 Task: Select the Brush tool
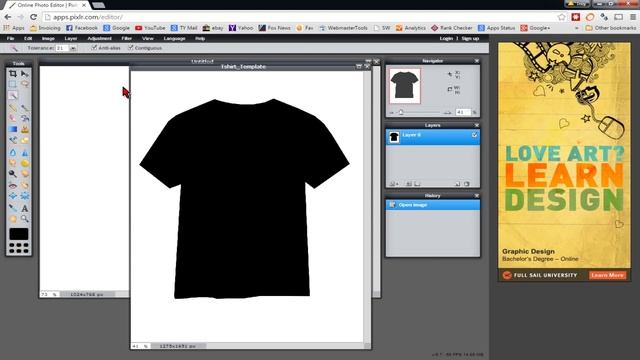pyautogui.click(x=25, y=107)
